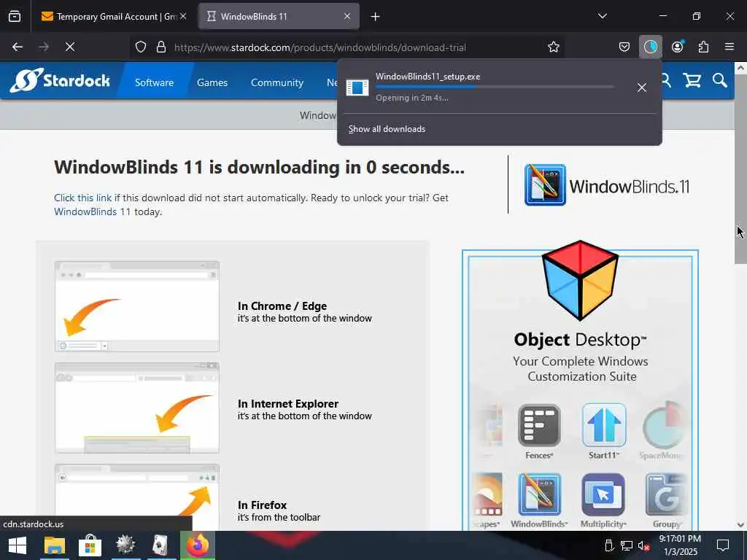Open File Explorer from taskbar
The image size is (747, 560).
click(54, 545)
